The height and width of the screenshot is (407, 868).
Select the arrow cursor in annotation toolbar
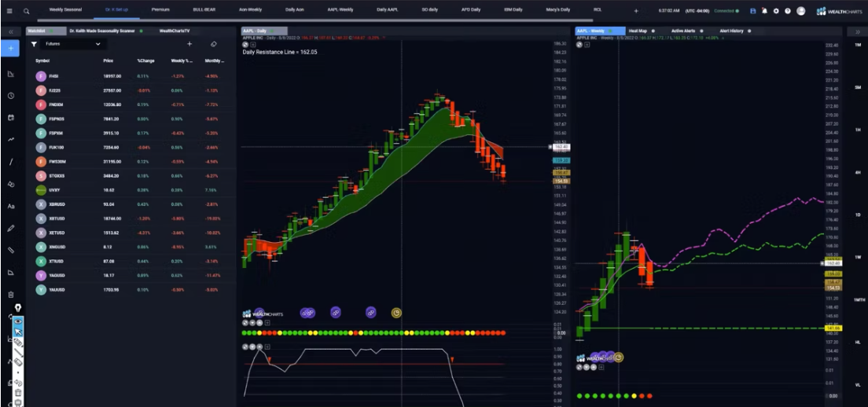tap(18, 332)
